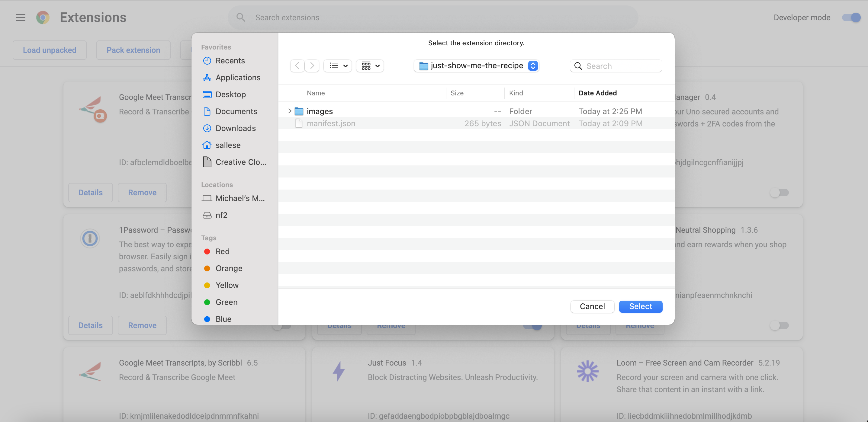Toggle Developer mode switch
The height and width of the screenshot is (422, 868).
click(851, 18)
